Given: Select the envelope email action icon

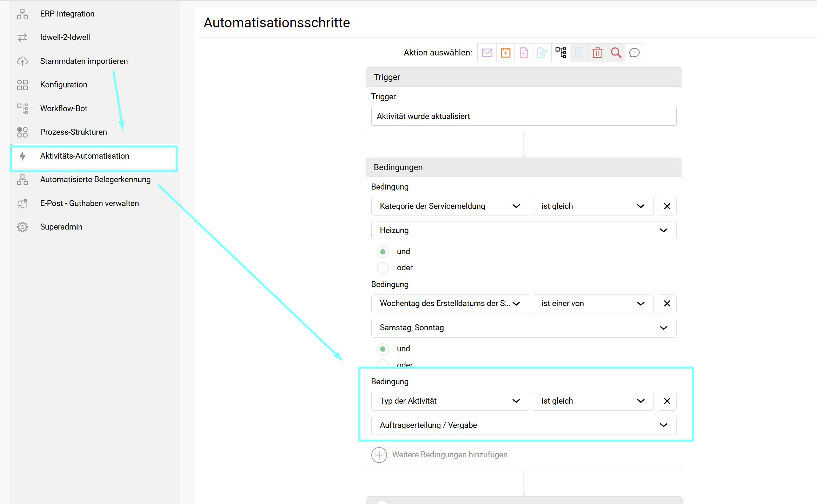Looking at the screenshot, I should coord(487,53).
